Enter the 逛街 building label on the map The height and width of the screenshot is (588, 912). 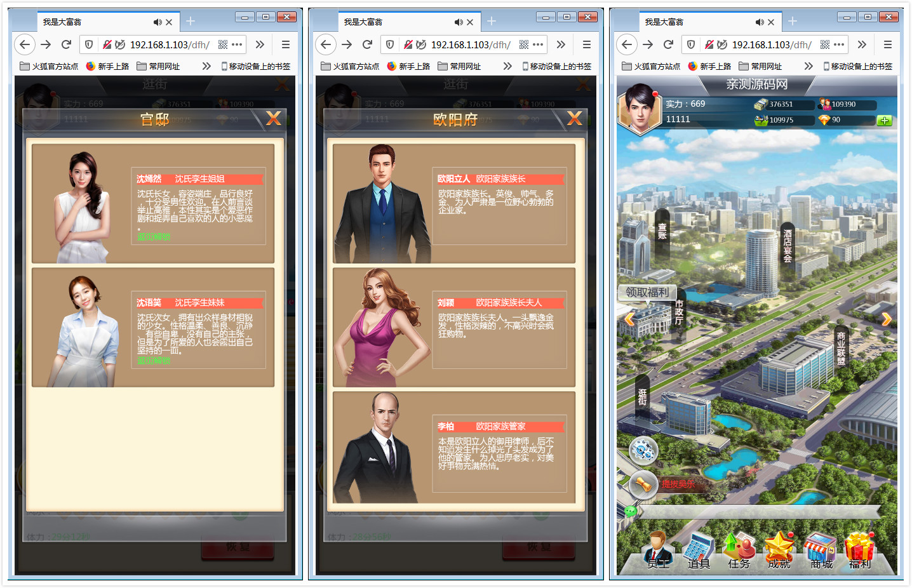click(643, 398)
